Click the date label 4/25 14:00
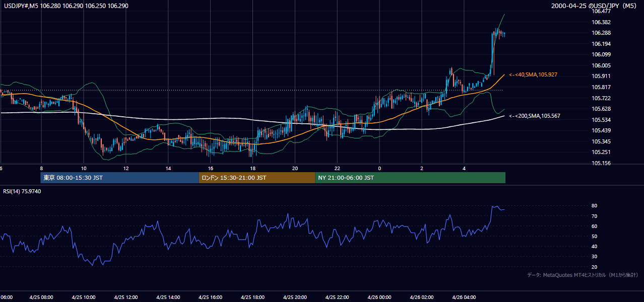 coord(168,297)
